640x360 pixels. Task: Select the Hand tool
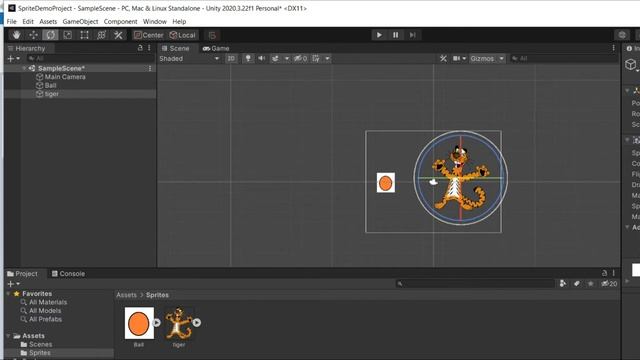coord(16,35)
